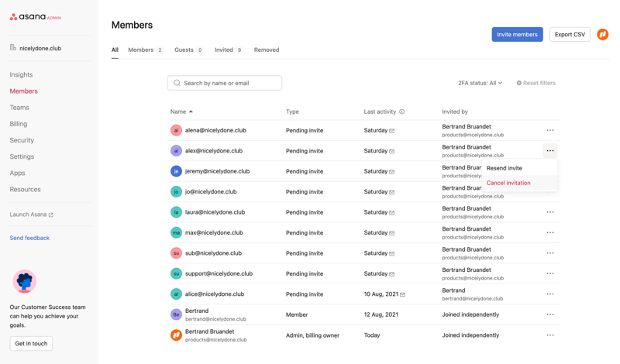Click the Admin, billing owner type text

point(312,335)
